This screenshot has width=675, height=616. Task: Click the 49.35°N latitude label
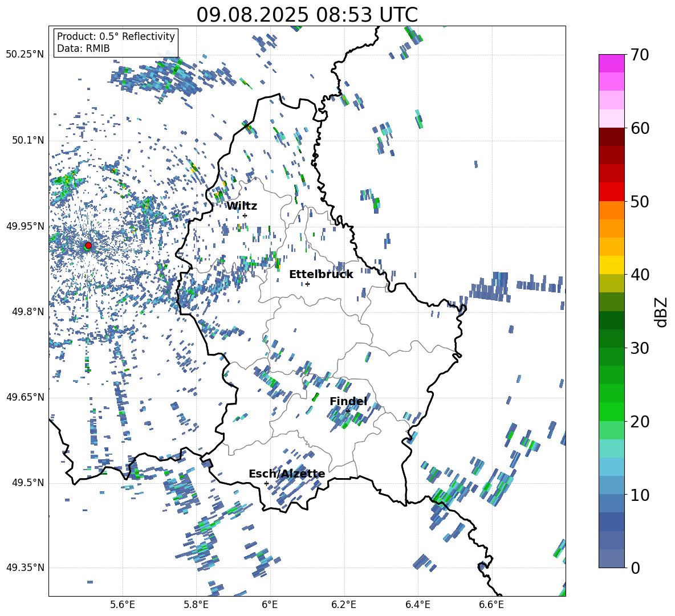(x=25, y=568)
